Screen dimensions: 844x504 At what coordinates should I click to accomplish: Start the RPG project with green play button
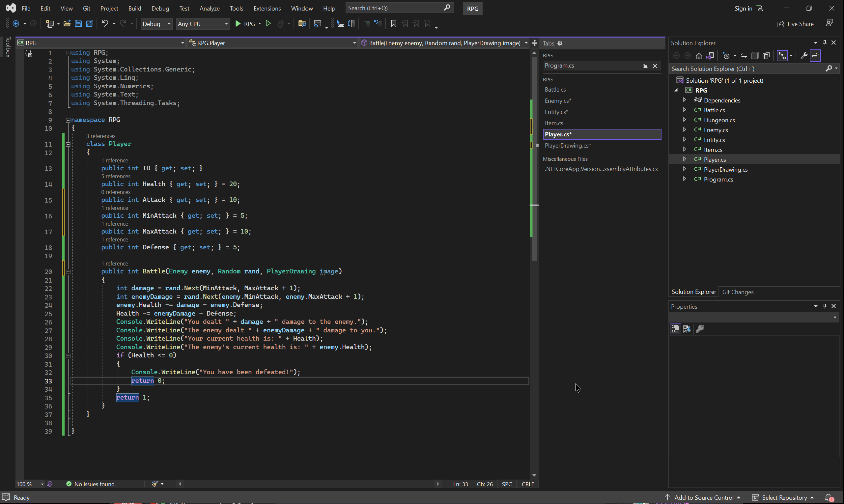pos(238,24)
